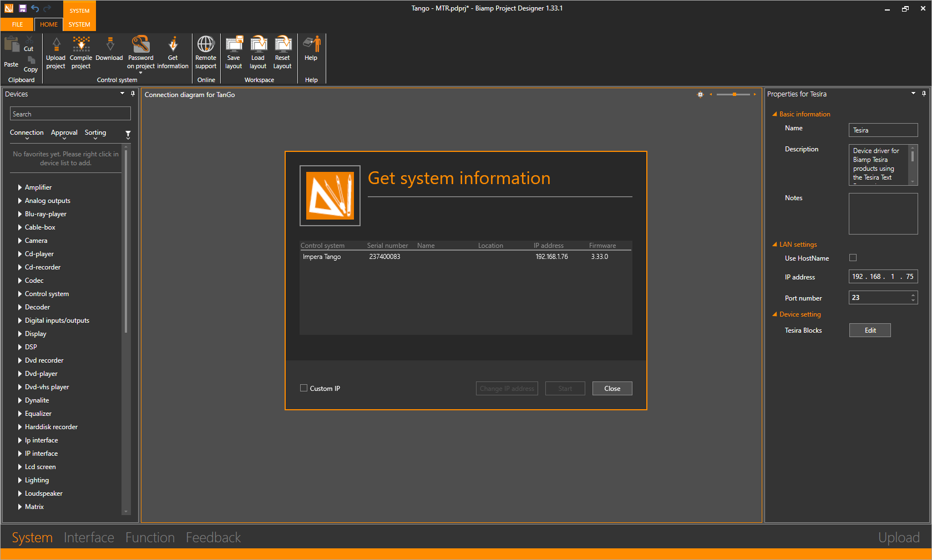
Task: Open the Connection filter dropdown
Action: coord(27,133)
